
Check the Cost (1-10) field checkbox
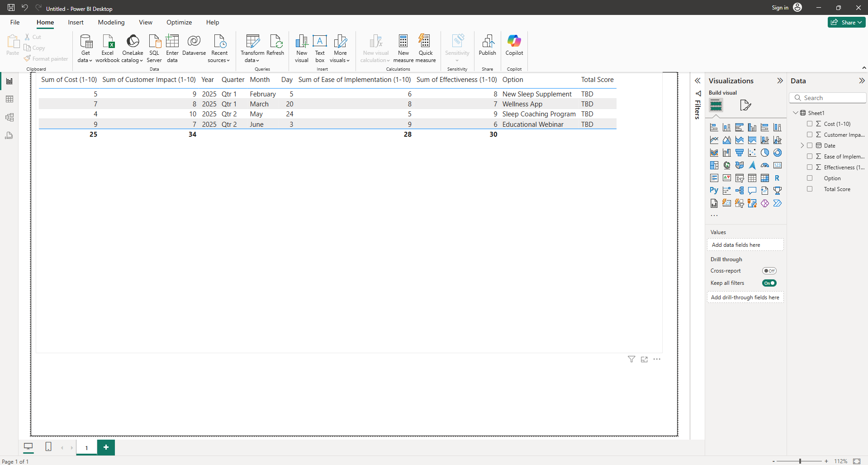[810, 124]
